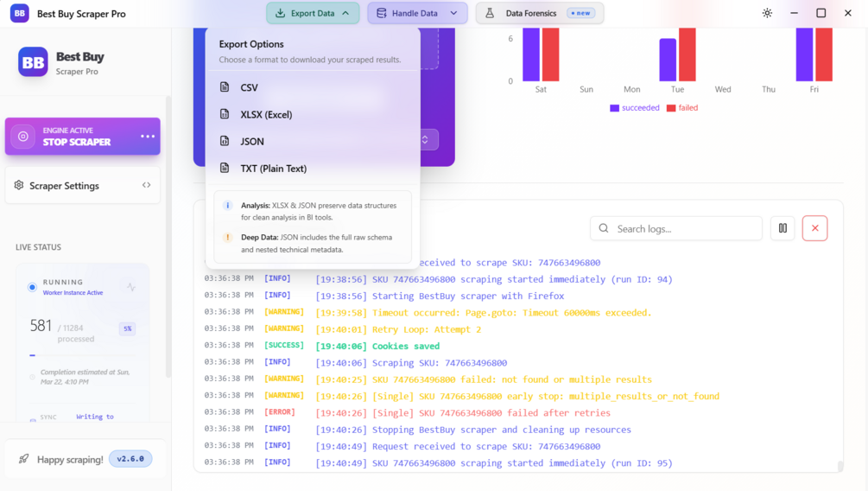
Task: Open Scraper Settings panel
Action: pyautogui.click(x=83, y=185)
